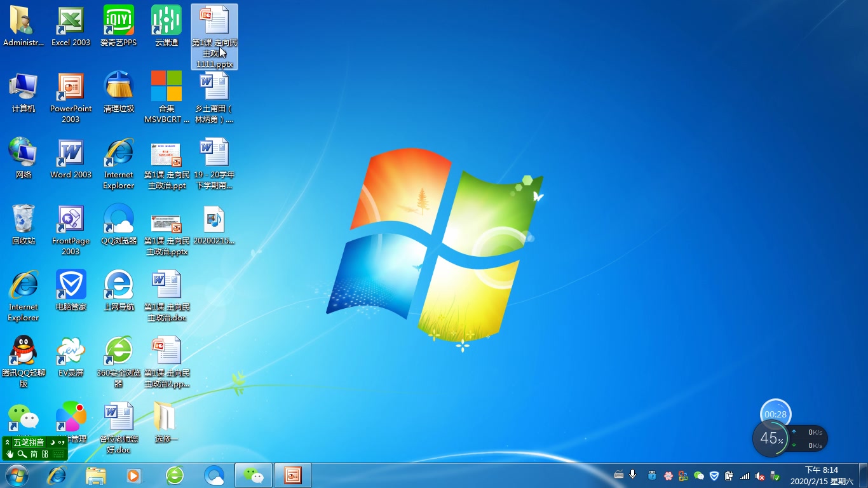Open the 网络 desktop icon
Screen dimensions: 868x488
[x=24, y=158]
